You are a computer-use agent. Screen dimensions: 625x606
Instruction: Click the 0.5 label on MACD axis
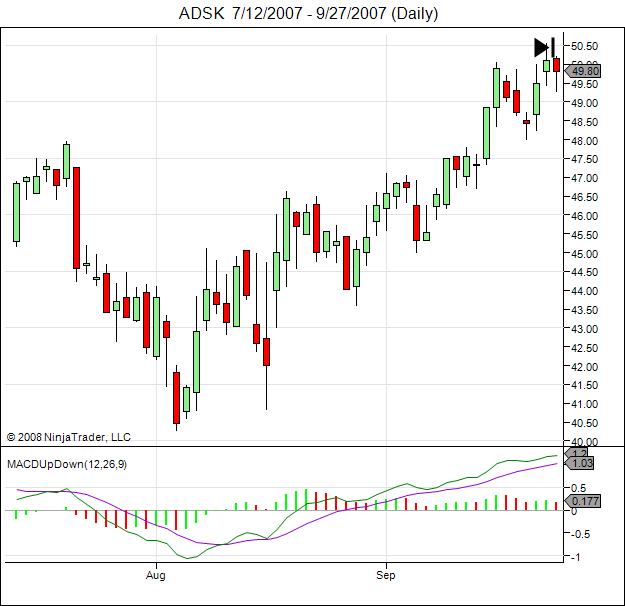[578, 488]
